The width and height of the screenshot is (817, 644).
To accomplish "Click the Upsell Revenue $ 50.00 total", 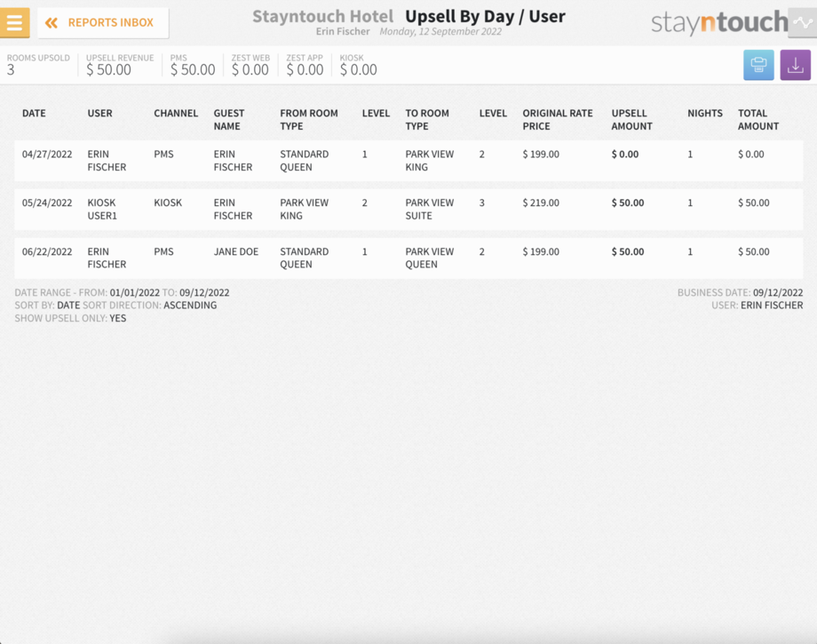I will click(109, 70).
